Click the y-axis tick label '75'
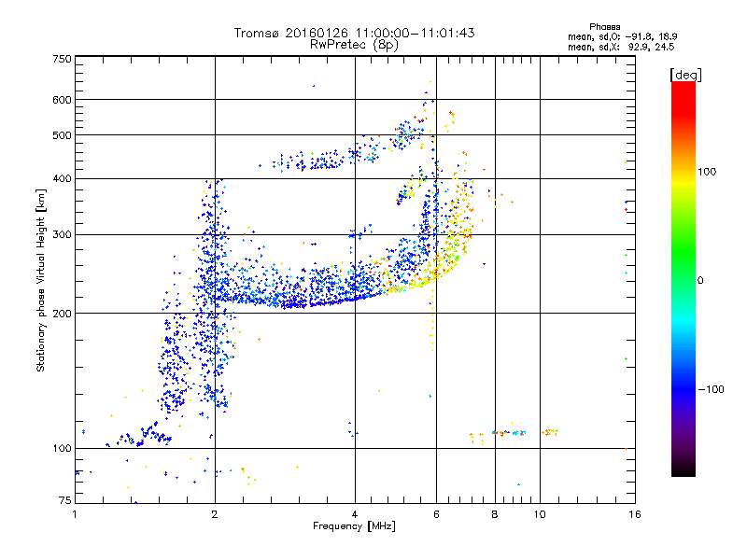Viewport: 747px width, 560px height. [x=65, y=500]
